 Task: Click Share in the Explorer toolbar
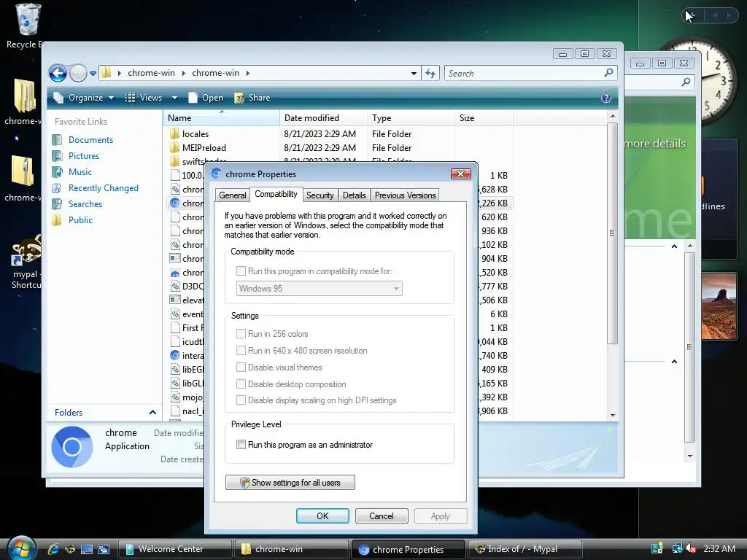252,98
